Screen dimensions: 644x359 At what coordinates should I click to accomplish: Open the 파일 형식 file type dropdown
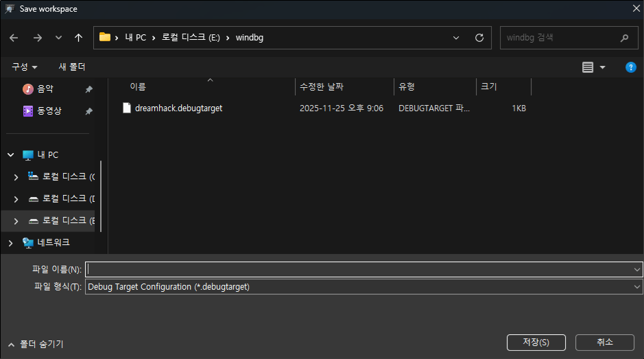(x=363, y=287)
